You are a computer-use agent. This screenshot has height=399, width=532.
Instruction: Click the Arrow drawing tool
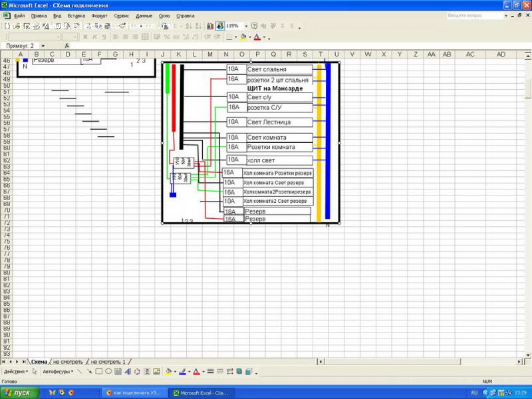[88, 371]
